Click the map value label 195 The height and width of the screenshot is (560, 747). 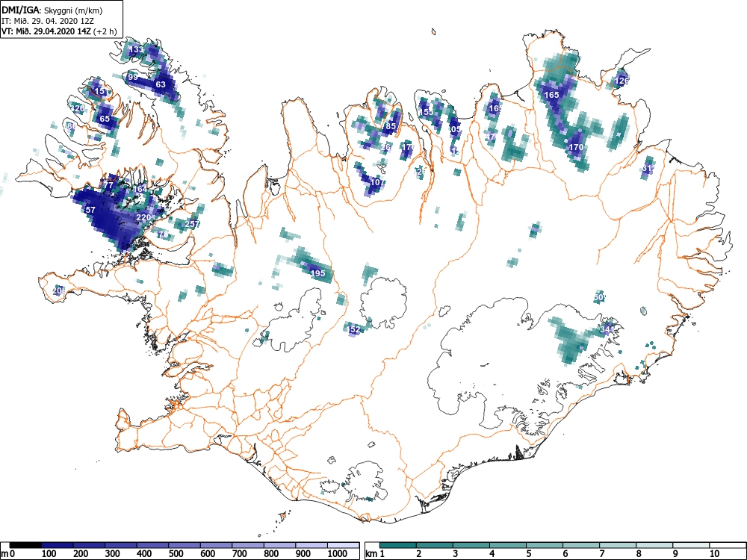point(317,273)
